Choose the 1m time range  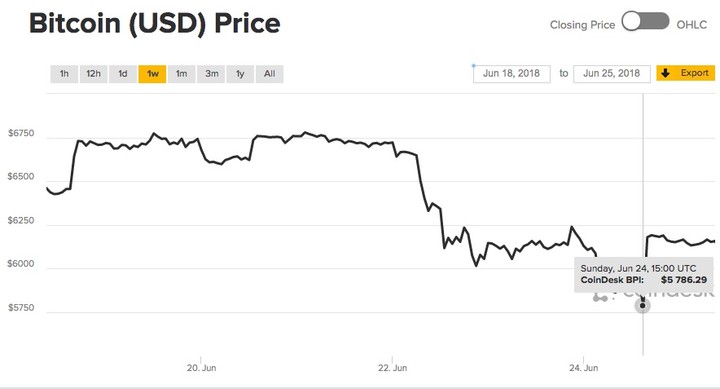point(181,74)
